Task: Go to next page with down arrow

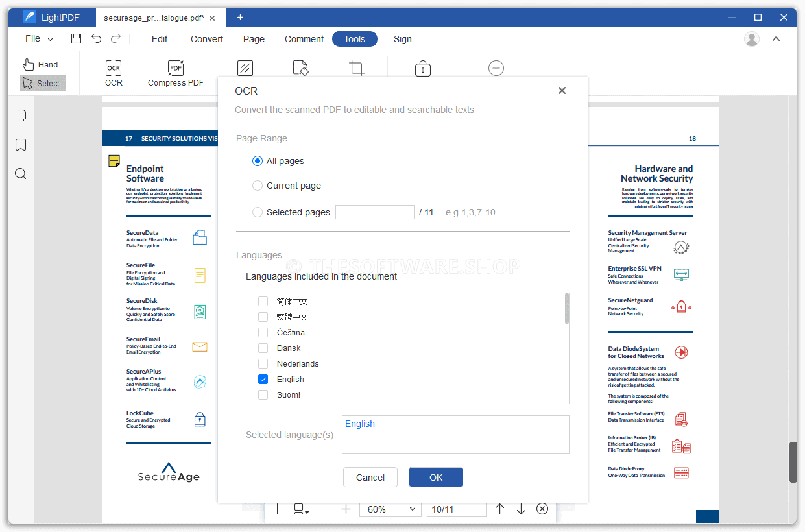Action: point(521,509)
